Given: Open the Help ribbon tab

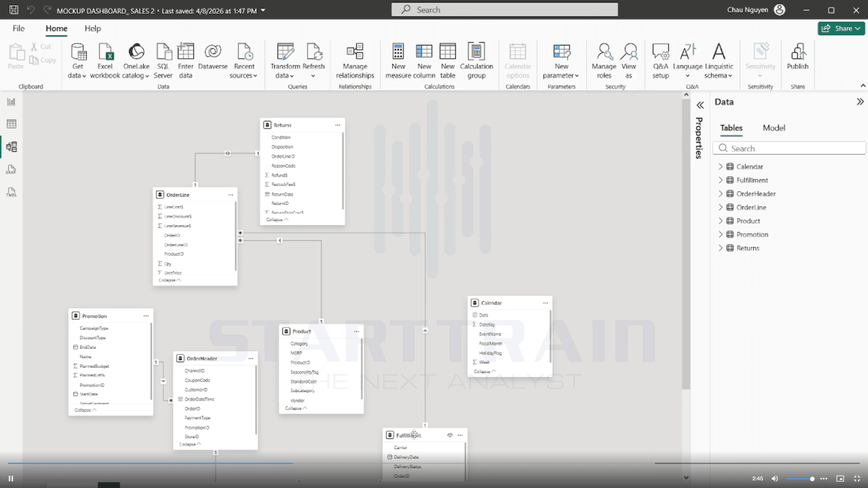Looking at the screenshot, I should [x=93, y=28].
